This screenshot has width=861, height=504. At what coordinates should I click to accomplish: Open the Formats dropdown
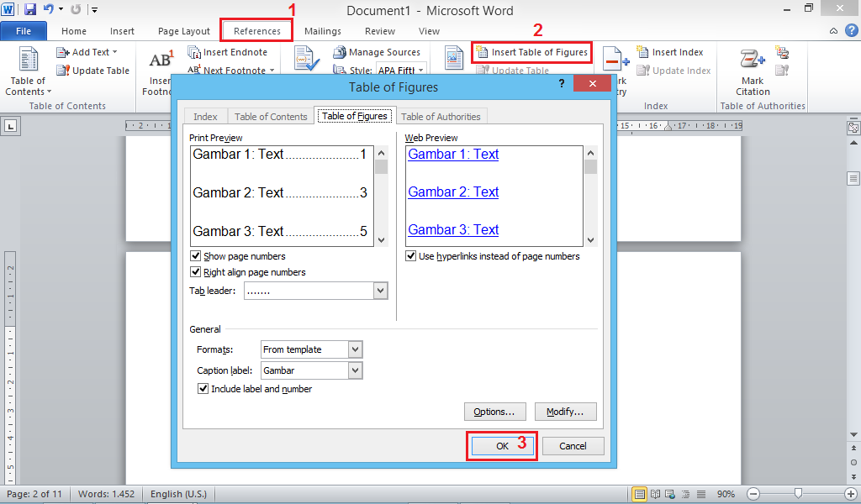click(x=354, y=349)
